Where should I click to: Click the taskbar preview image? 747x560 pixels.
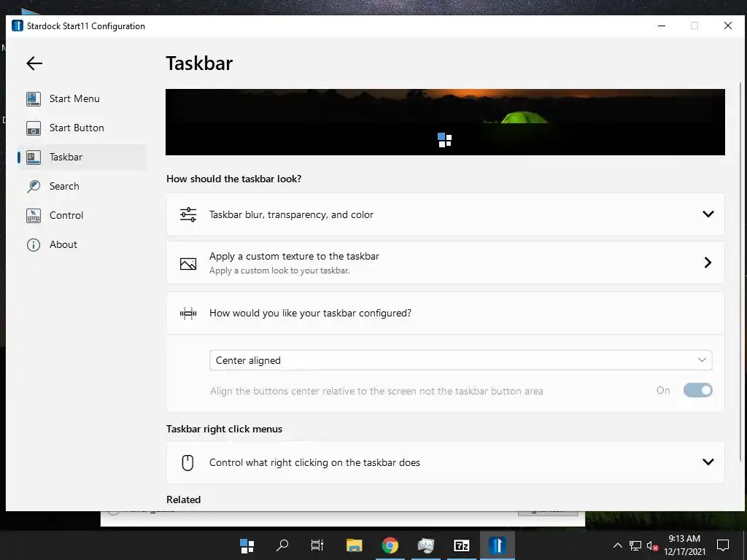[x=445, y=122]
